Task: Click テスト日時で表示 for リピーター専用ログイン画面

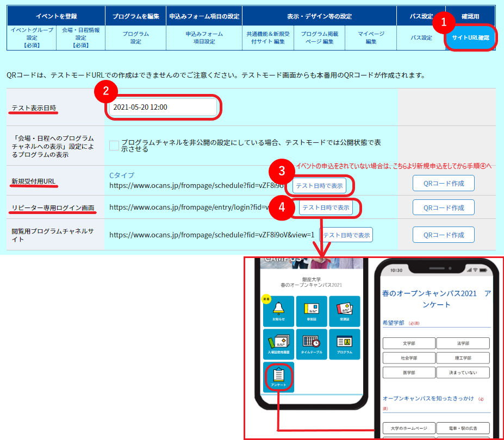Action: pyautogui.click(x=326, y=208)
